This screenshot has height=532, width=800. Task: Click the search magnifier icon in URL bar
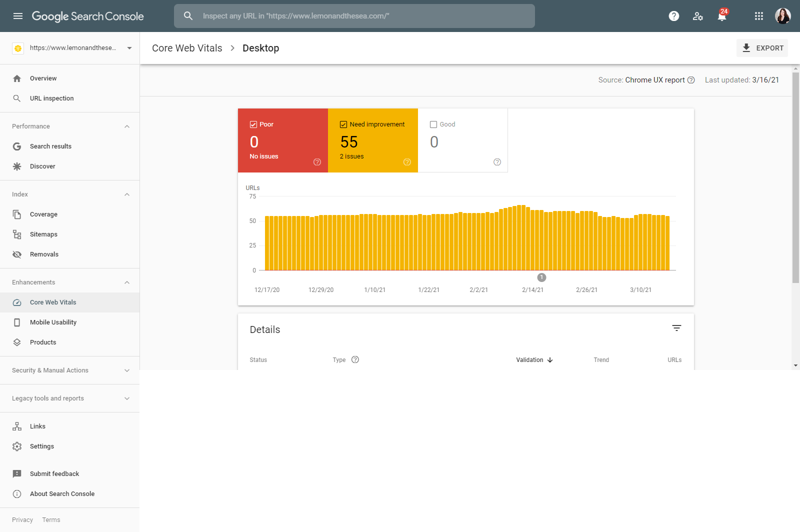point(188,16)
